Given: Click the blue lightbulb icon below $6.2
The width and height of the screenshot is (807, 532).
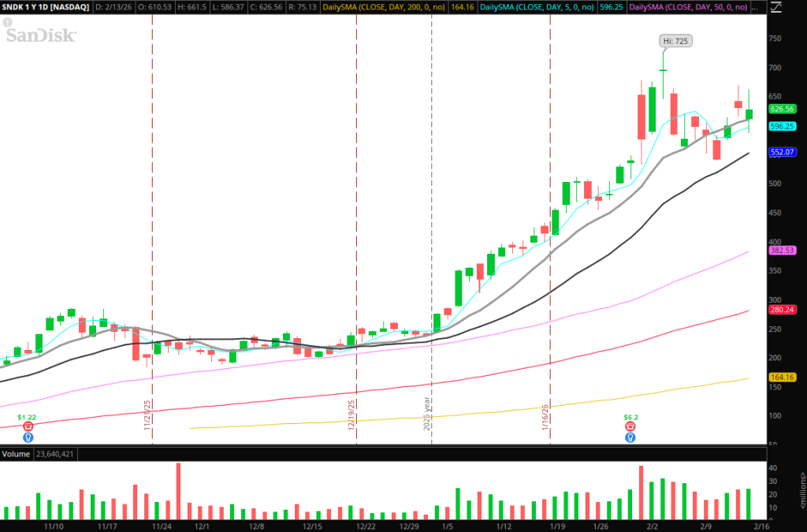Looking at the screenshot, I should [630, 437].
